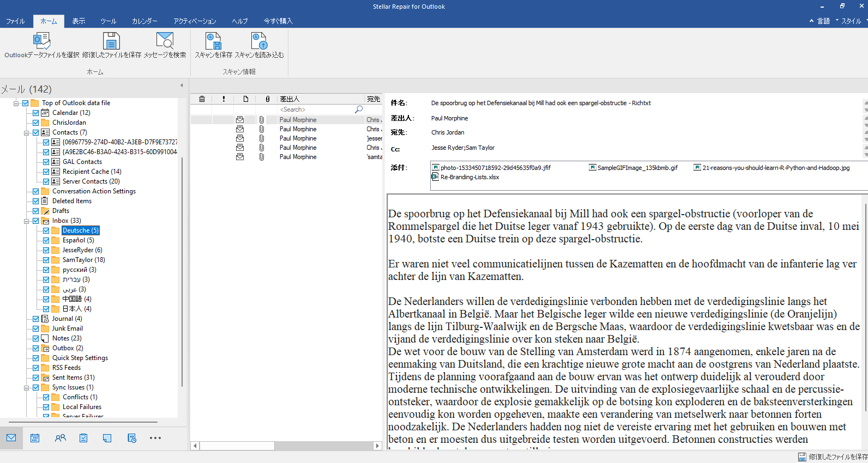Viewport: 868px width, 463px height.
Task: Click scroll left arrow on message list scrollbar
Action: point(195,446)
